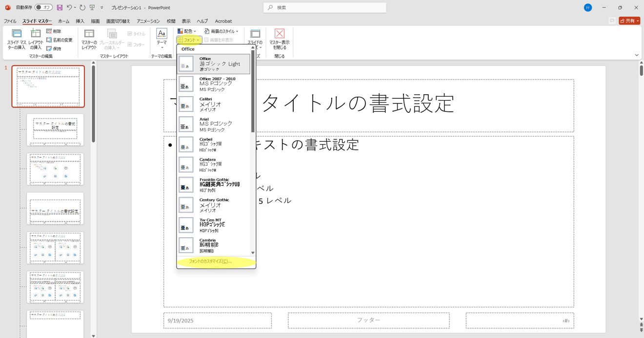Image resolution: width=644 pixels, height=338 pixels.
Task: Click the Save icon in title bar
Action: coord(60,8)
